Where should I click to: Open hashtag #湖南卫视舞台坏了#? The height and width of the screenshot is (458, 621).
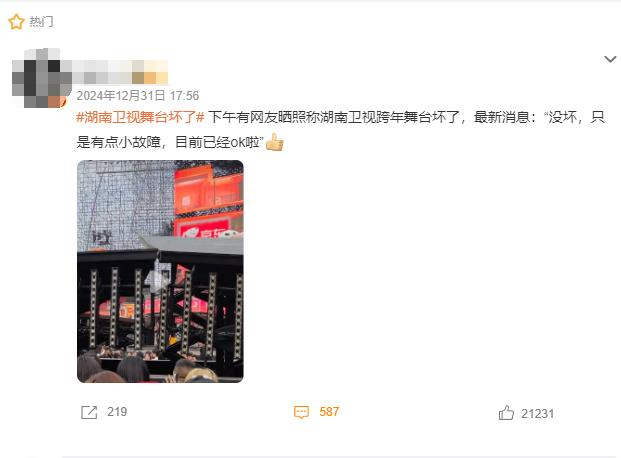140,117
